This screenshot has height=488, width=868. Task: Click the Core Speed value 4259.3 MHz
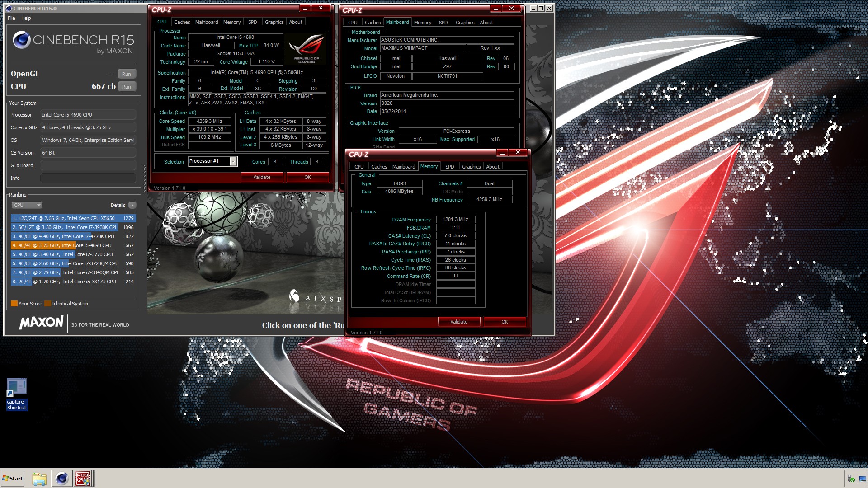tap(210, 121)
